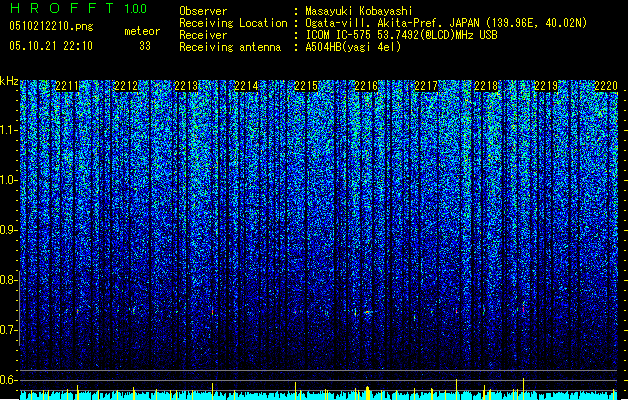
Task: Click the 2217 time marker
Action: (x=426, y=86)
